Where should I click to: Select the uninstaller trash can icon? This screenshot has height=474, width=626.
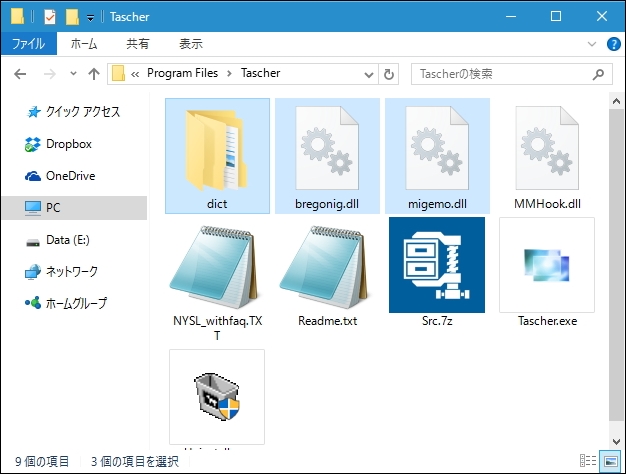click(217, 397)
